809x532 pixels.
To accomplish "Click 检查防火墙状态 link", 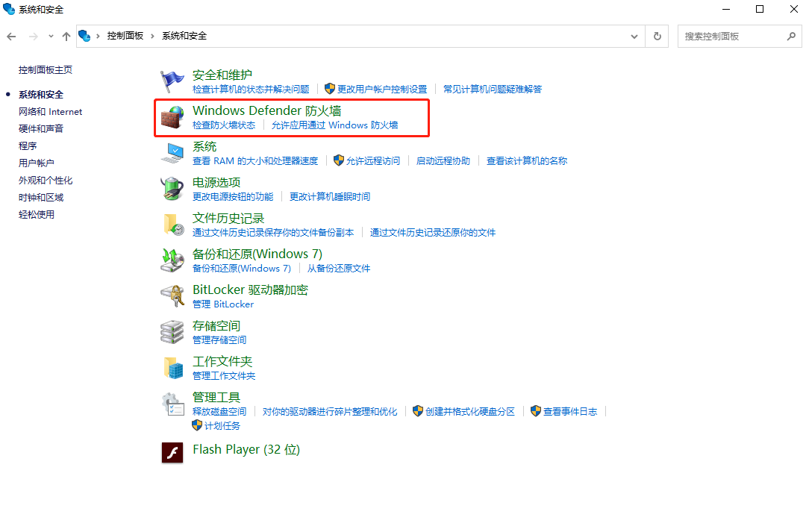I will coord(224,125).
